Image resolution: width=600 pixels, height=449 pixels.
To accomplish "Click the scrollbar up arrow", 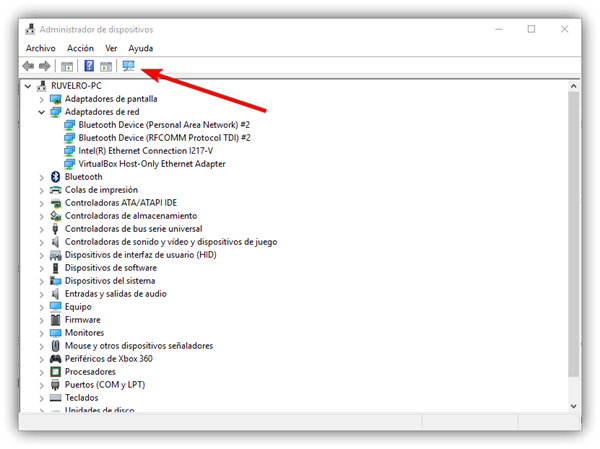I will click(573, 86).
